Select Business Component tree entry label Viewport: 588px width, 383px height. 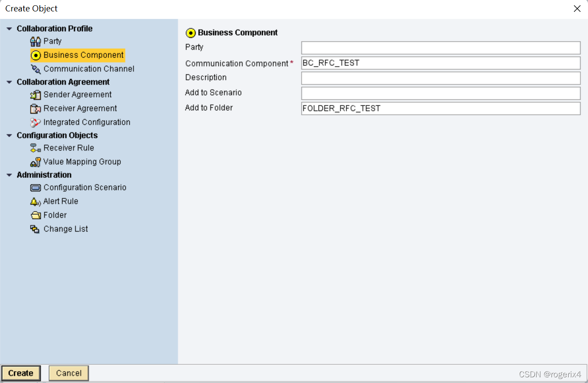tap(83, 55)
